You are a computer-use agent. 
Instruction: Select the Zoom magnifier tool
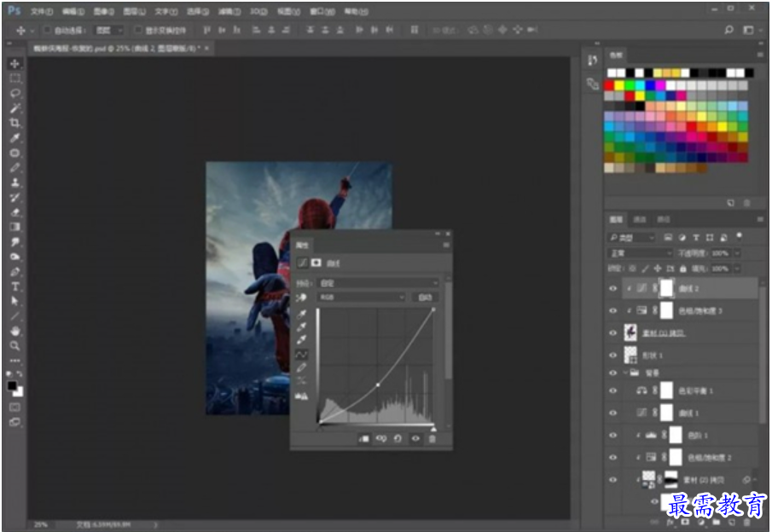tap(15, 345)
